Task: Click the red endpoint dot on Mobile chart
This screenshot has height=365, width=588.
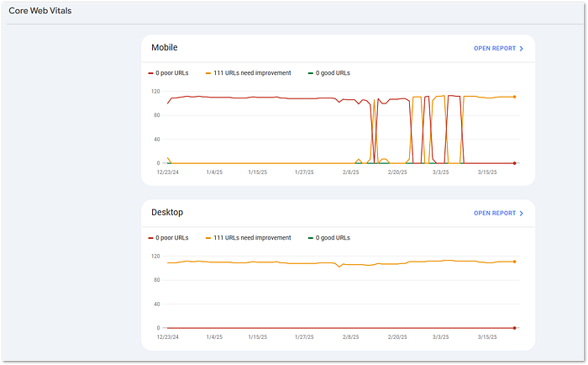Action: (x=514, y=163)
